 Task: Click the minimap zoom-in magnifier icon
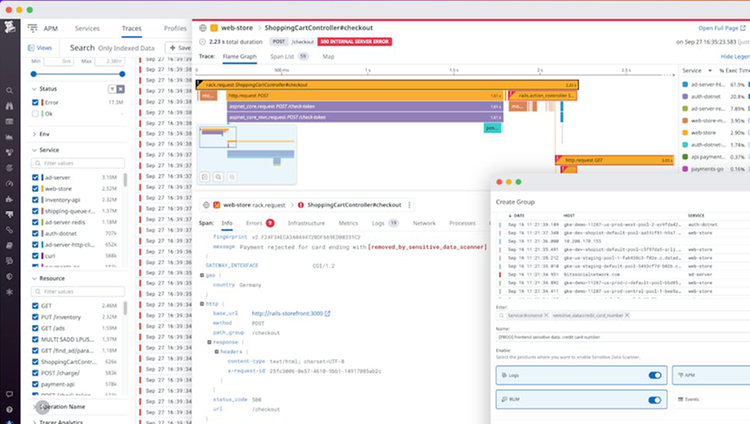[x=218, y=177]
